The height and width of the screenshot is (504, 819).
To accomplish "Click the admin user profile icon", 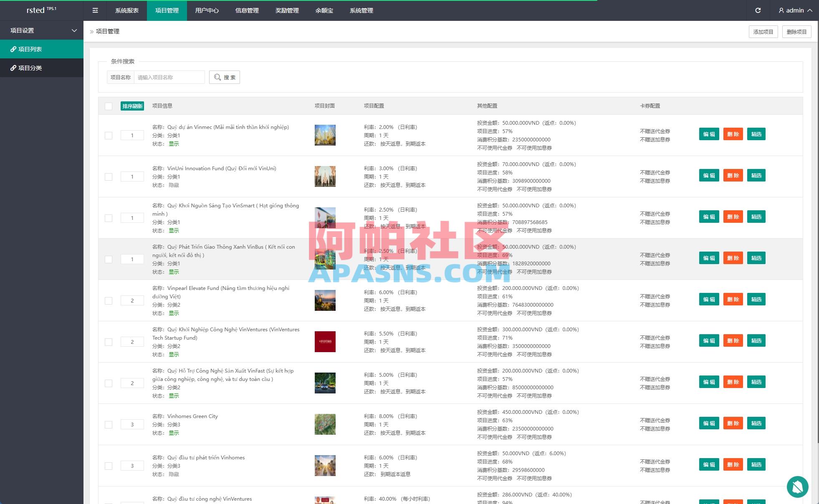I will [781, 10].
